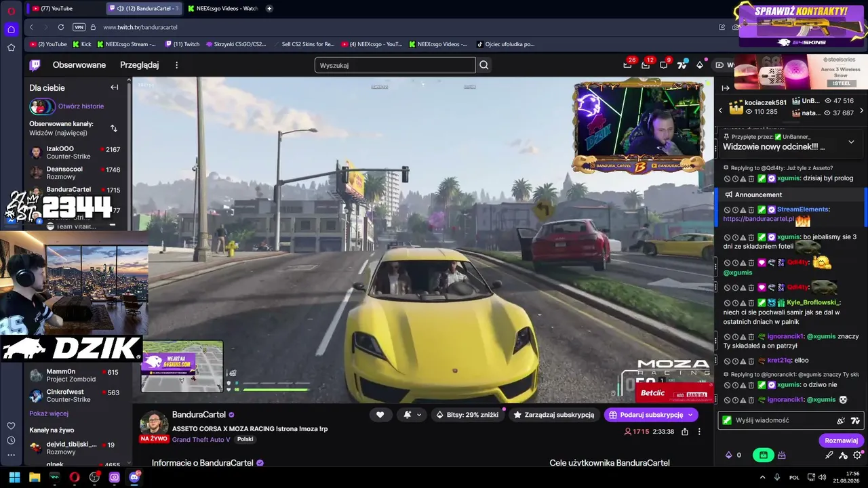The height and width of the screenshot is (488, 868).
Task: Click the Polski language tag
Action: (x=245, y=439)
